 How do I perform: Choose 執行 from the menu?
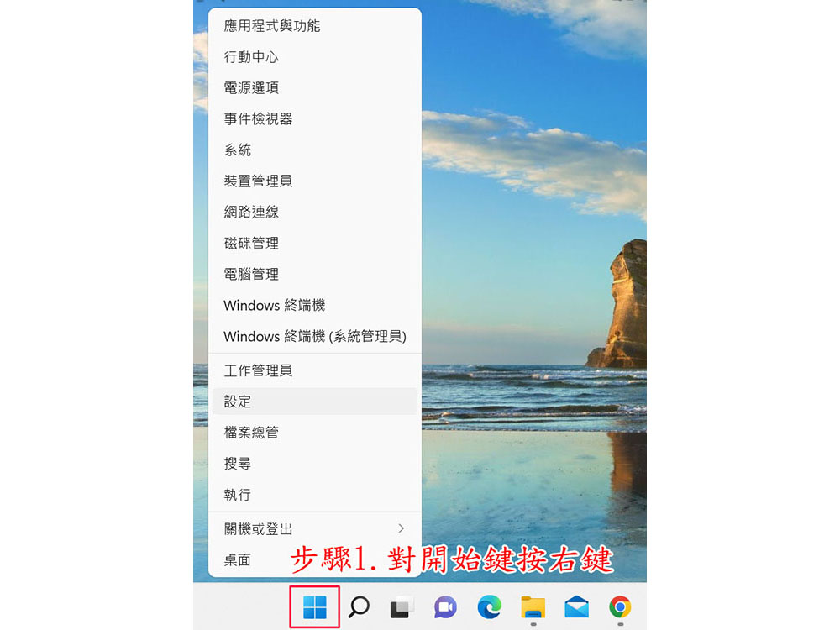point(238,495)
